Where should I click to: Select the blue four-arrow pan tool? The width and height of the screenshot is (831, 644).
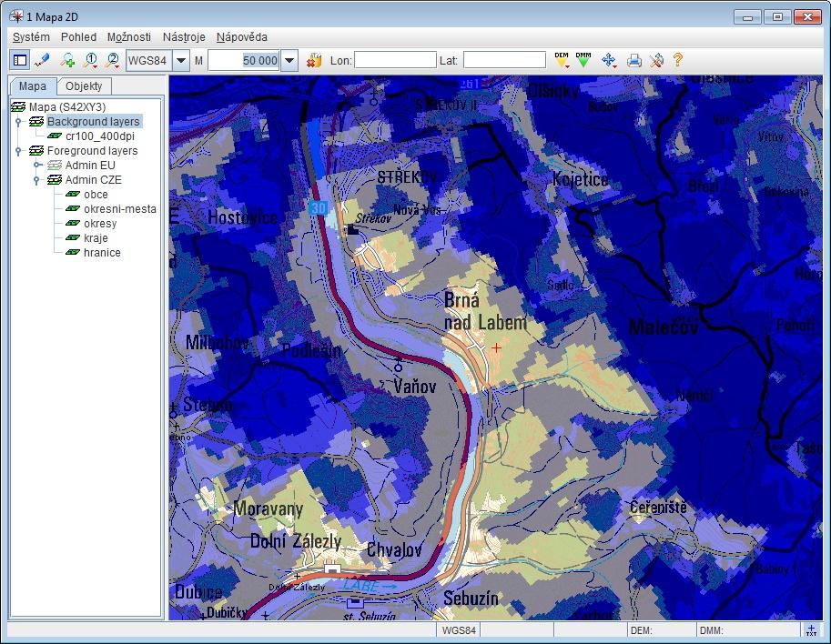click(x=609, y=60)
